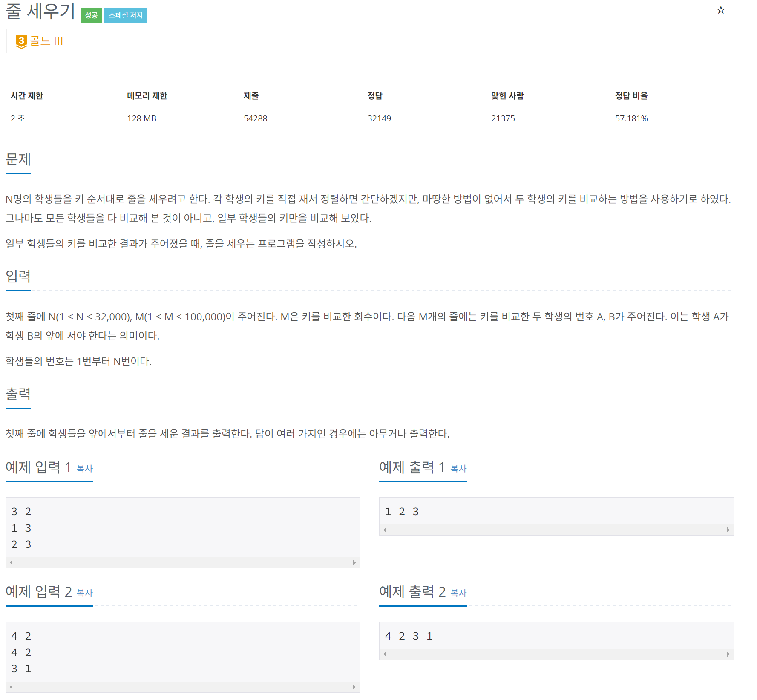Click the solvers count 21375
This screenshot has width=757, height=700.
pyautogui.click(x=503, y=118)
